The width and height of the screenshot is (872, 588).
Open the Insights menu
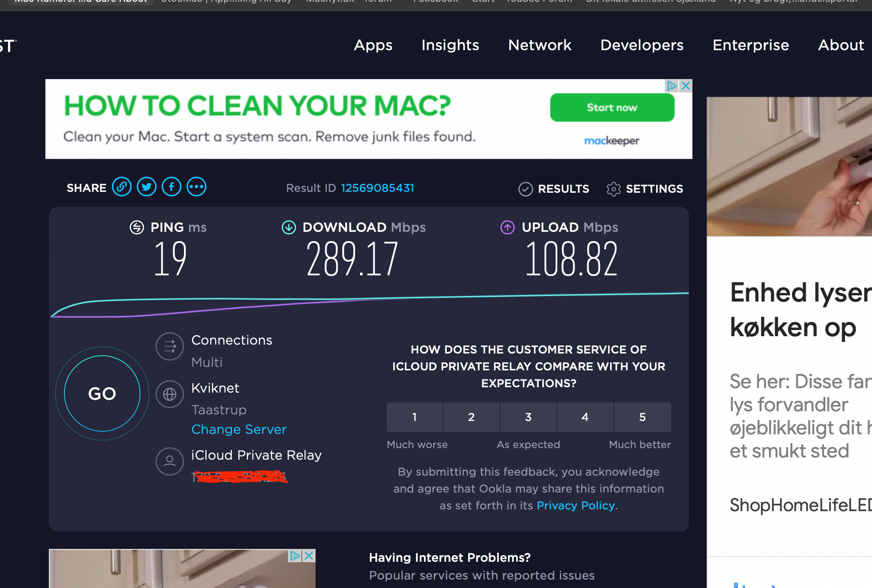point(450,45)
